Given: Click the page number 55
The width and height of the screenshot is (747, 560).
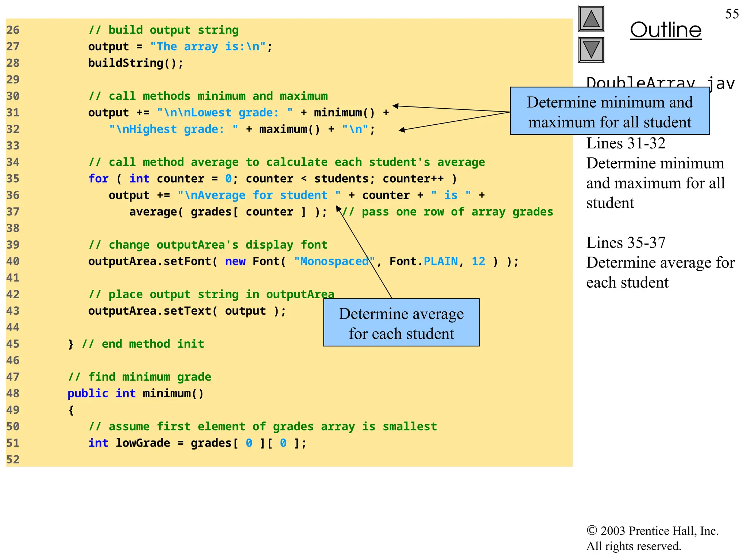Looking at the screenshot, I should pos(732,14).
